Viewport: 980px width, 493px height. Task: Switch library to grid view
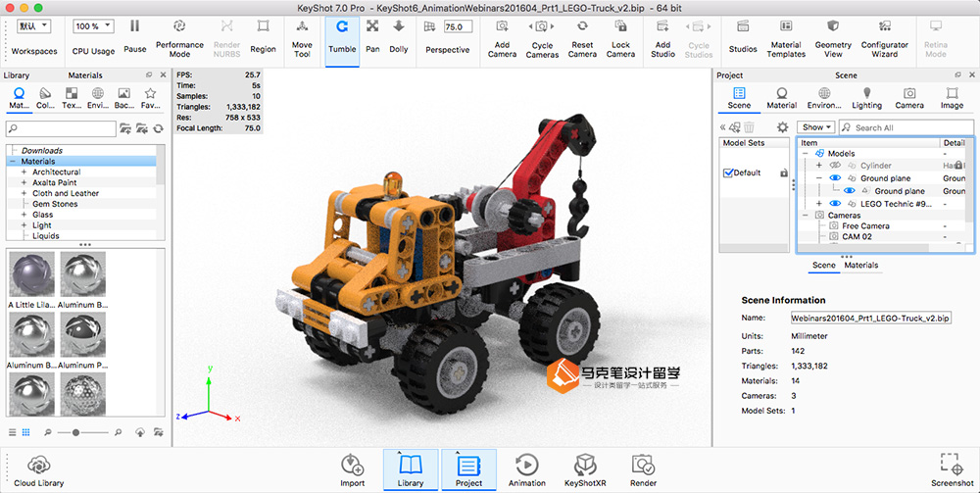26,432
